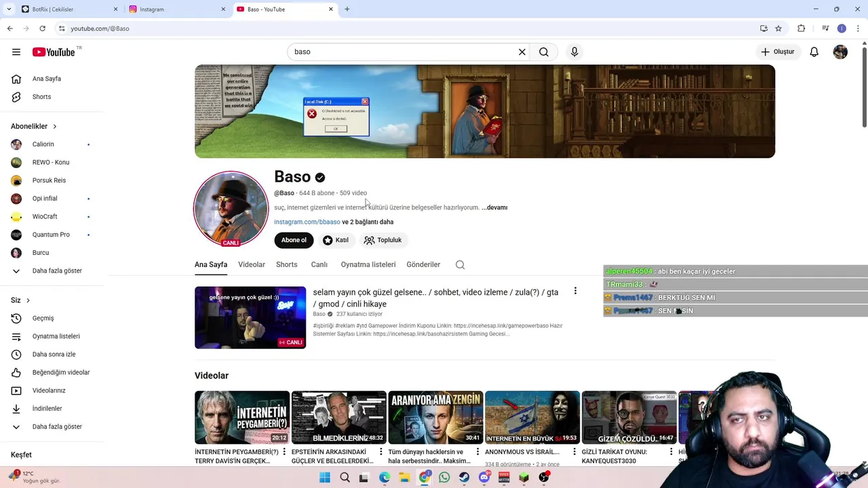This screenshot has width=868, height=488.
Task: Go to the YouTube logo home link
Action: coord(54,52)
